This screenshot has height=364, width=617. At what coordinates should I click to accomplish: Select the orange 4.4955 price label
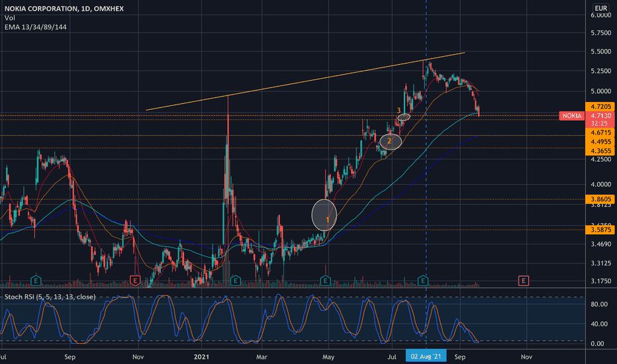pyautogui.click(x=600, y=142)
